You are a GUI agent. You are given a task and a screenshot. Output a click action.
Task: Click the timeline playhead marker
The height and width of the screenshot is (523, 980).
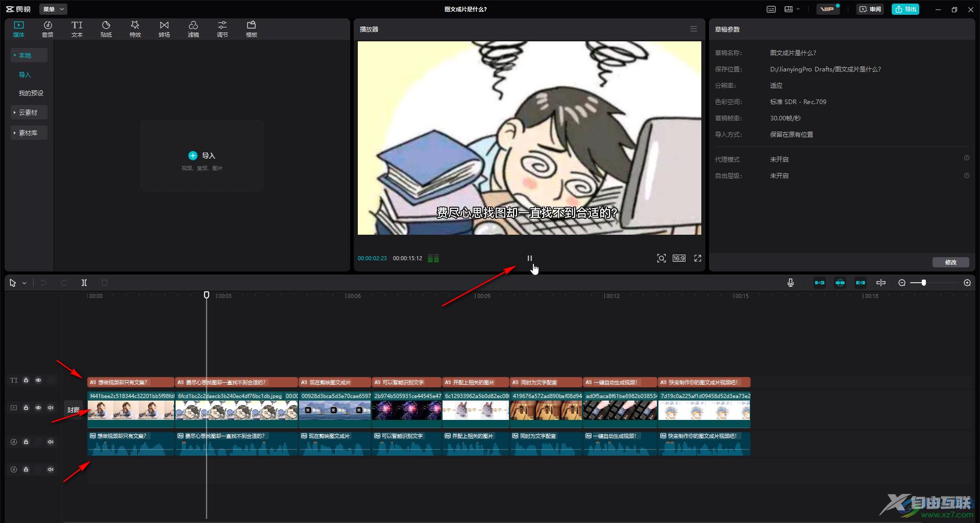(x=206, y=295)
